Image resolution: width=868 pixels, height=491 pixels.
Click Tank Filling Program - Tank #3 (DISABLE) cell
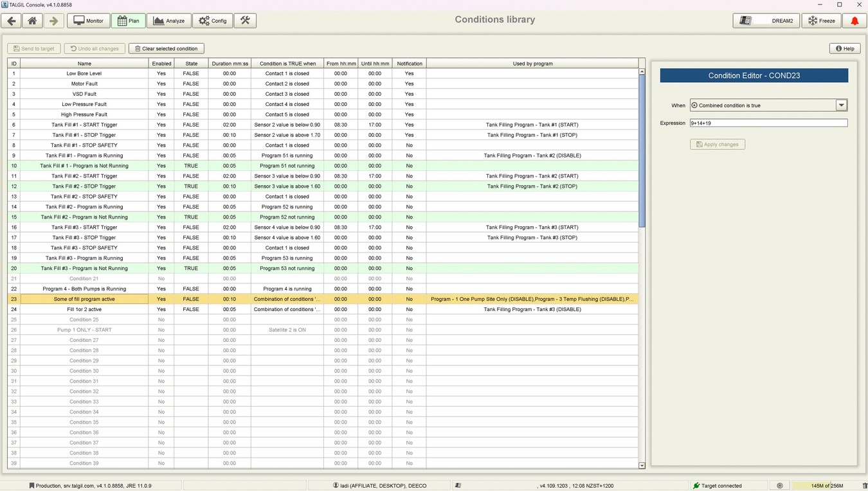(532, 310)
